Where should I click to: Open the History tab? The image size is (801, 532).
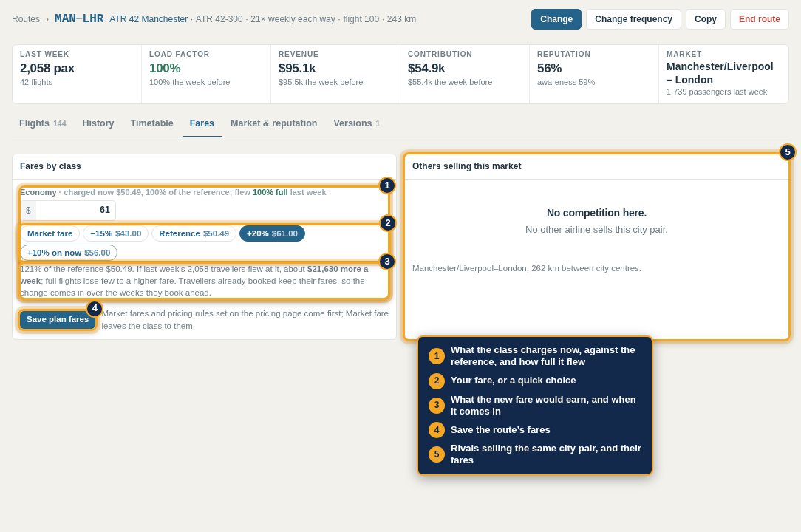click(98, 123)
